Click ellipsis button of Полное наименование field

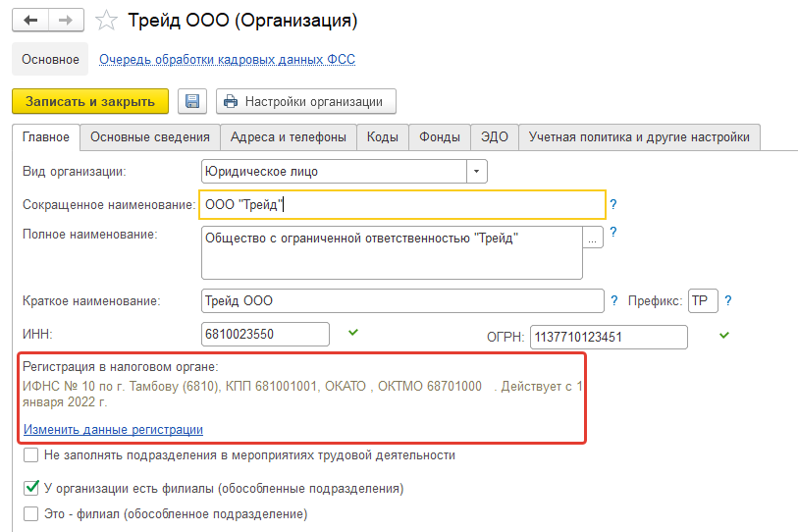pyautogui.click(x=592, y=238)
